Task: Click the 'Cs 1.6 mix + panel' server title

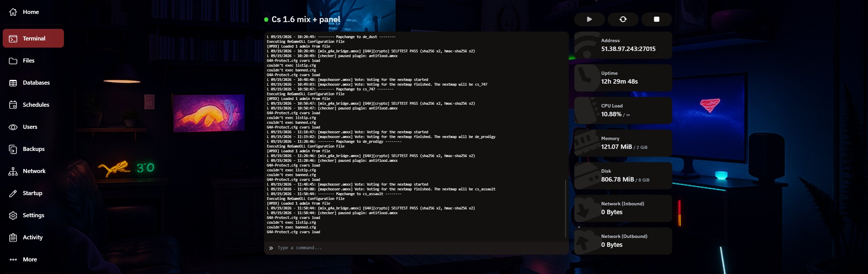Action: click(306, 19)
